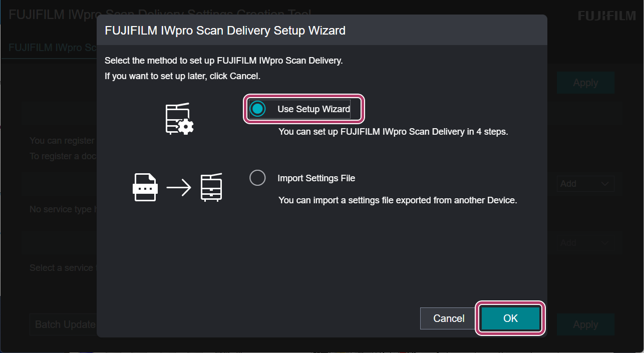
Task: Click Cancel to set up later
Action: pos(449,318)
